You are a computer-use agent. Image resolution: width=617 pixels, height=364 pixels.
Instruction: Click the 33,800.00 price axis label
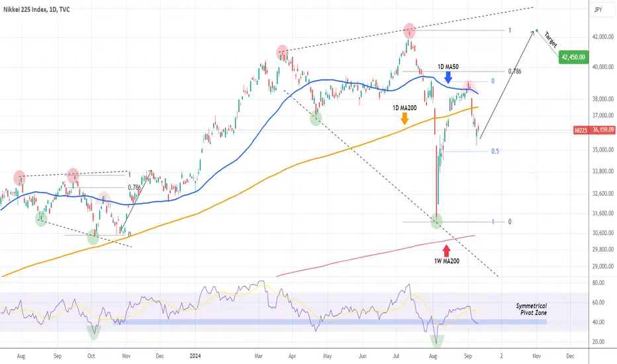point(603,171)
